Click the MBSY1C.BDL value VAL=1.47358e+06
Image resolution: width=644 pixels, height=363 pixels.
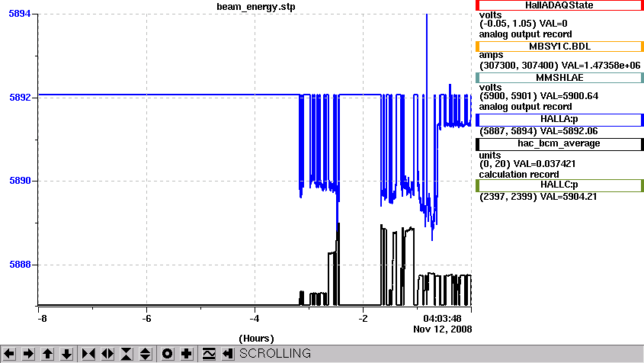point(601,66)
